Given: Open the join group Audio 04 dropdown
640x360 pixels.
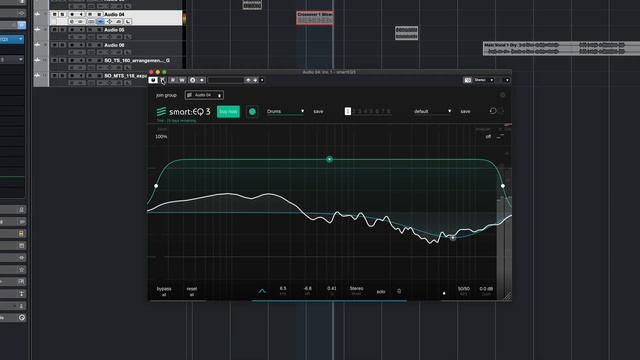Looking at the screenshot, I should click(x=204, y=95).
